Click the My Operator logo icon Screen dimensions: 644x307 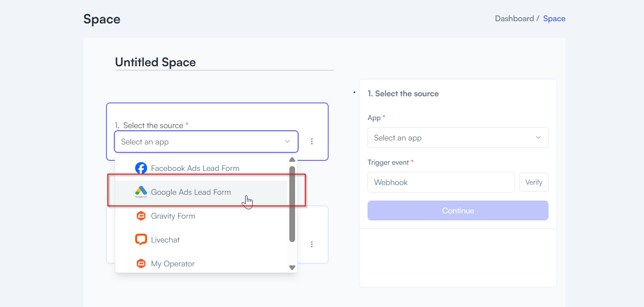[141, 264]
